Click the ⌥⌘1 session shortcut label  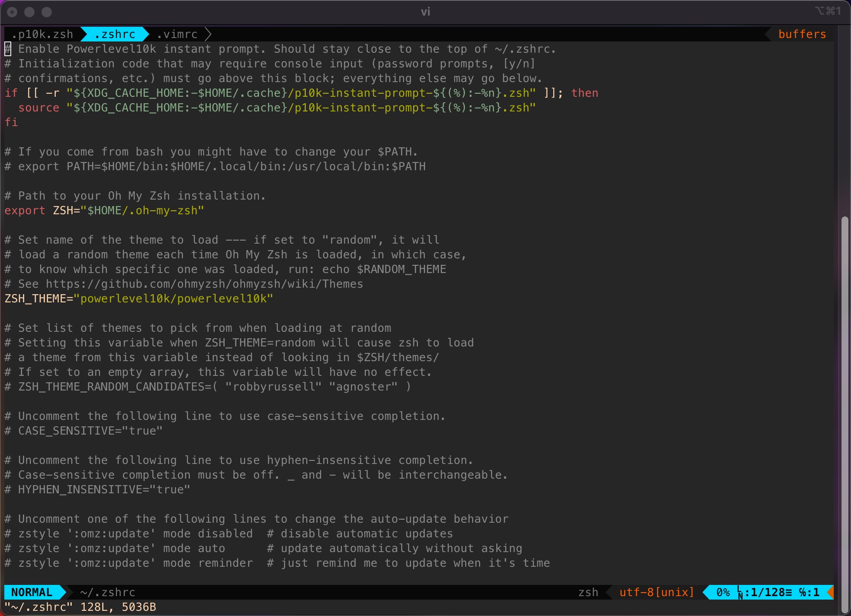pos(828,11)
